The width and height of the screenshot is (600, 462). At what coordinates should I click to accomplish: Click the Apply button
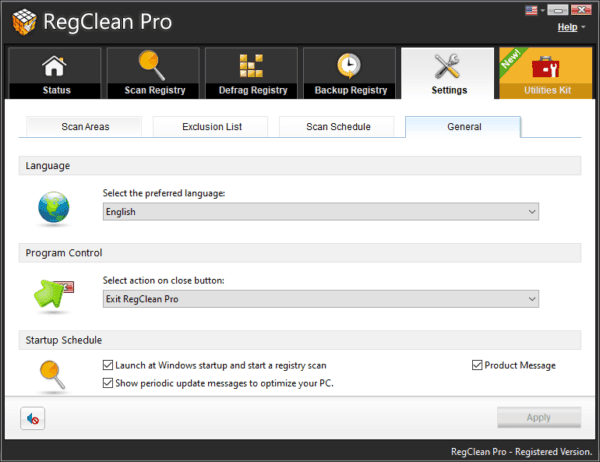click(x=539, y=418)
